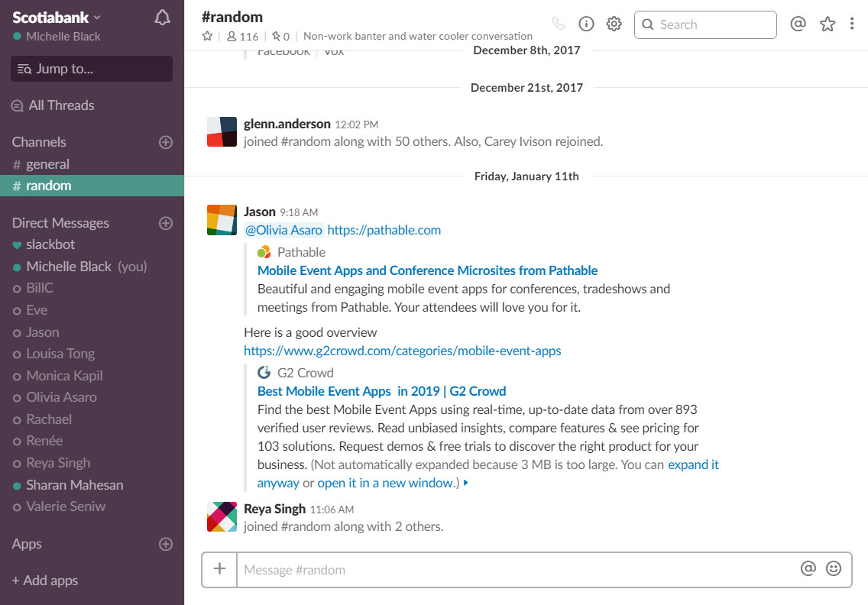Image resolution: width=868 pixels, height=605 pixels.
Task: Open the g2crowd.com mobile-event-apps URL
Action: pyautogui.click(x=403, y=351)
